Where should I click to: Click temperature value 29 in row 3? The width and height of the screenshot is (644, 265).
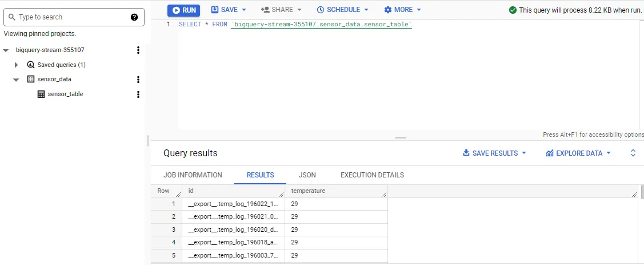point(294,230)
